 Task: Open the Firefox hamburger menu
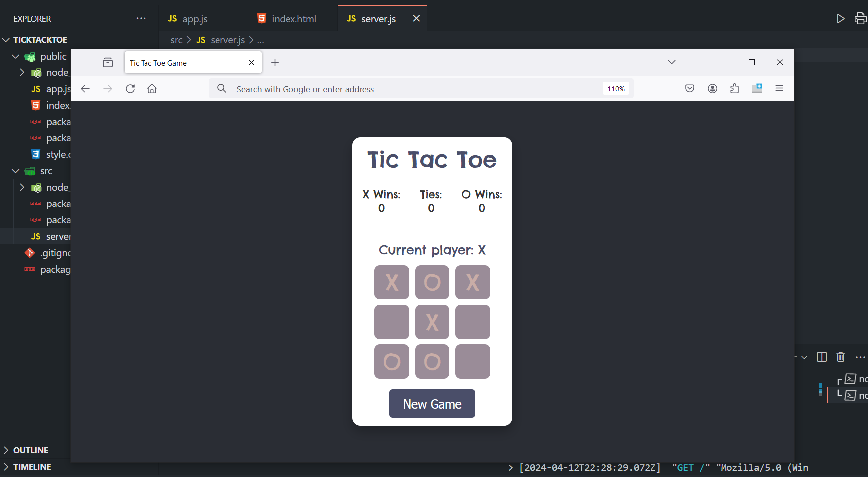[x=779, y=88]
